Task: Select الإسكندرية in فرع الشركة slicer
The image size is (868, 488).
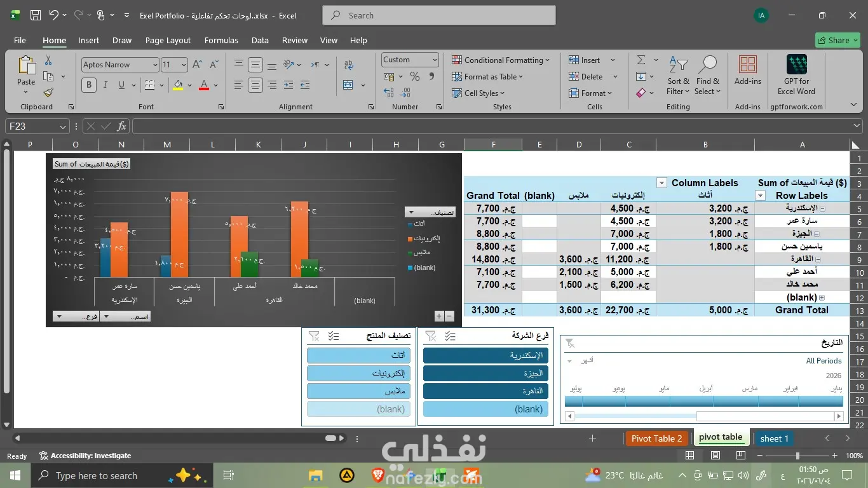Action: tap(485, 355)
